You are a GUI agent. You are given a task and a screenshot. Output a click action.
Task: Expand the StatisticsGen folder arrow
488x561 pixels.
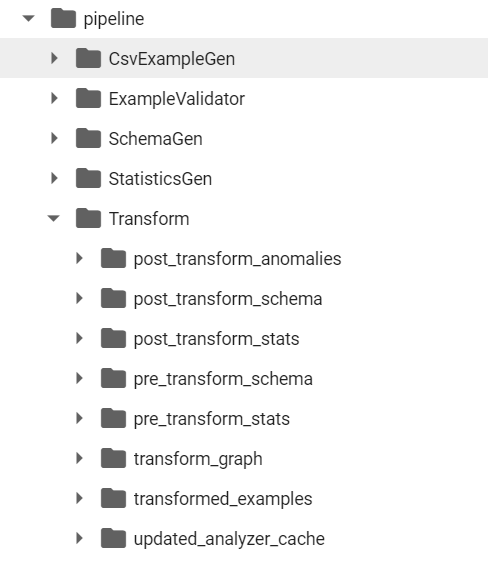tap(54, 179)
